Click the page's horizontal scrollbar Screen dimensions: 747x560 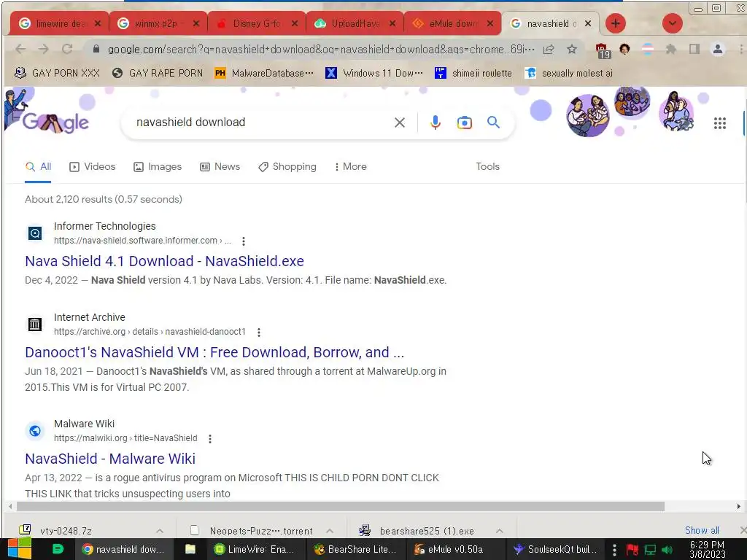tap(340, 506)
